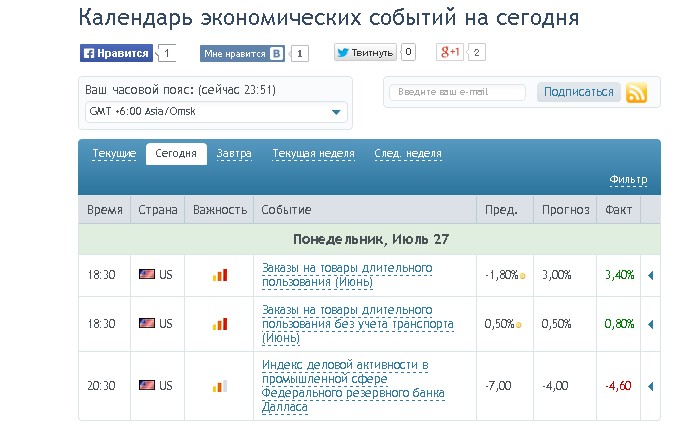Screen dimensions: 678x434
Task: Click the Важность column header
Action: [x=220, y=210]
